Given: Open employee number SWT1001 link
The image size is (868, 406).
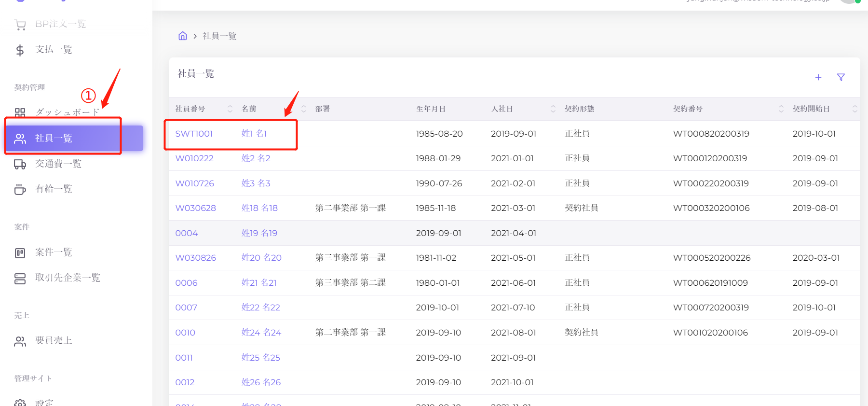Looking at the screenshot, I should coord(194,134).
